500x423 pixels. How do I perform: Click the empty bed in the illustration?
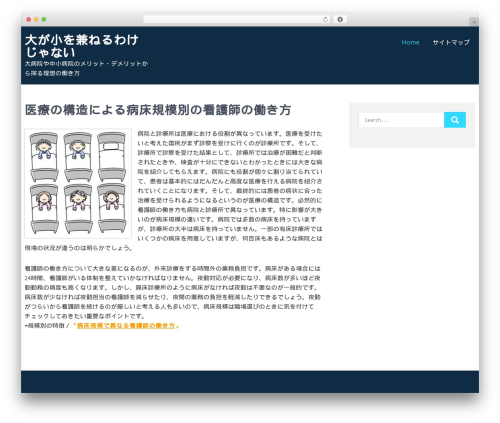click(x=112, y=157)
